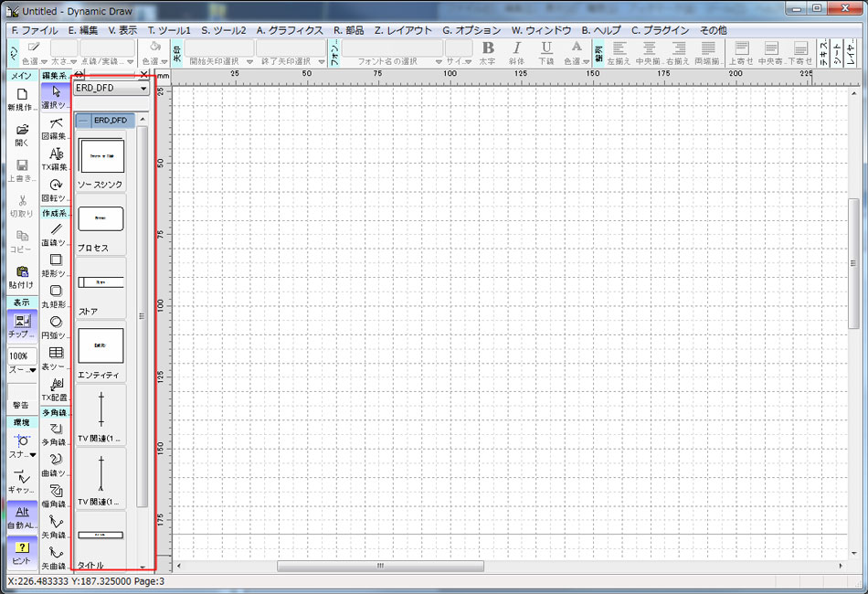Select the rounded rectangle tool (丸矩形)
868x594 pixels.
[56, 297]
